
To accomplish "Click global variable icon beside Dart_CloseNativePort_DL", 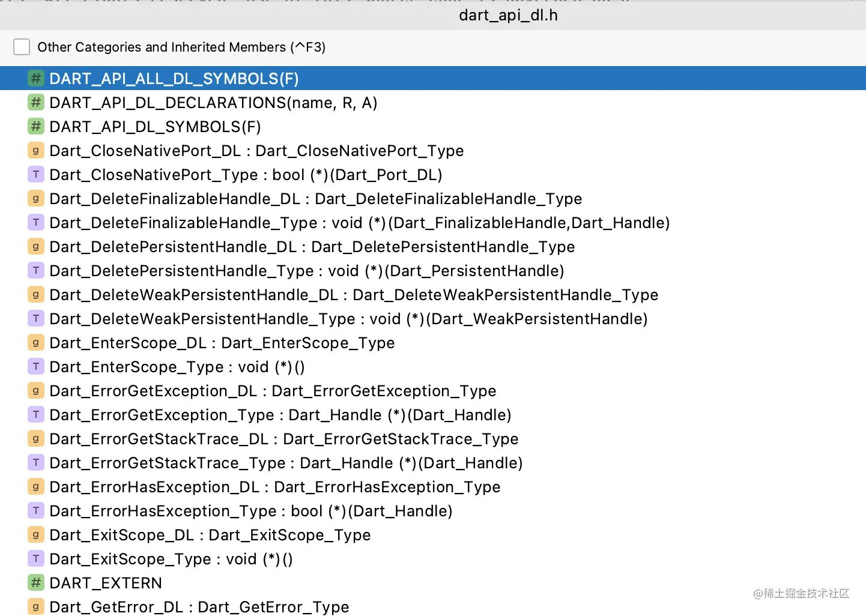I will [36, 150].
